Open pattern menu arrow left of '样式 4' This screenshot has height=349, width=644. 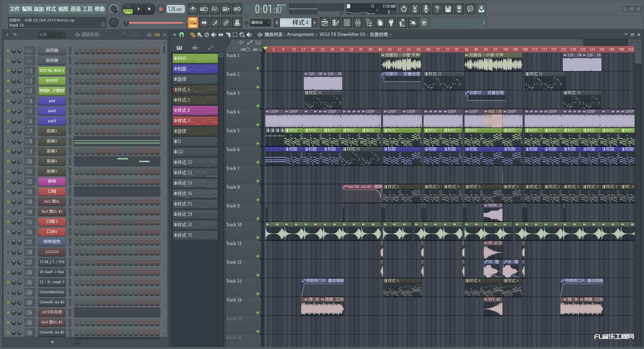pos(277,23)
